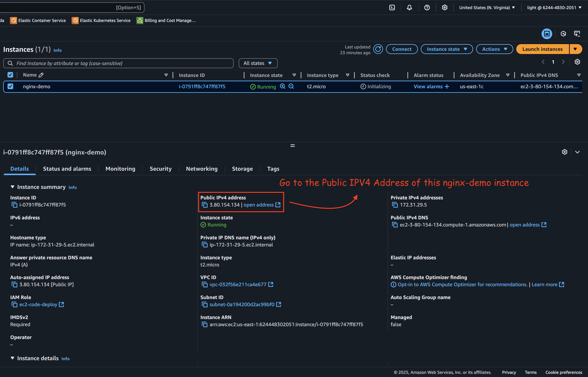
Task: Open table preferences gear above instances table
Action: [577, 62]
